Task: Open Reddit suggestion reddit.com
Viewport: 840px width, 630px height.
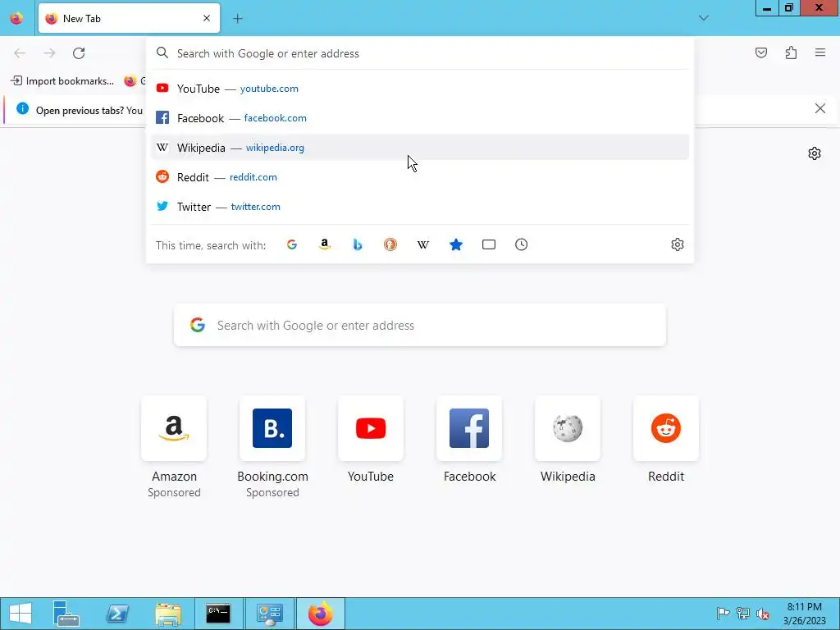Action: pos(420,177)
